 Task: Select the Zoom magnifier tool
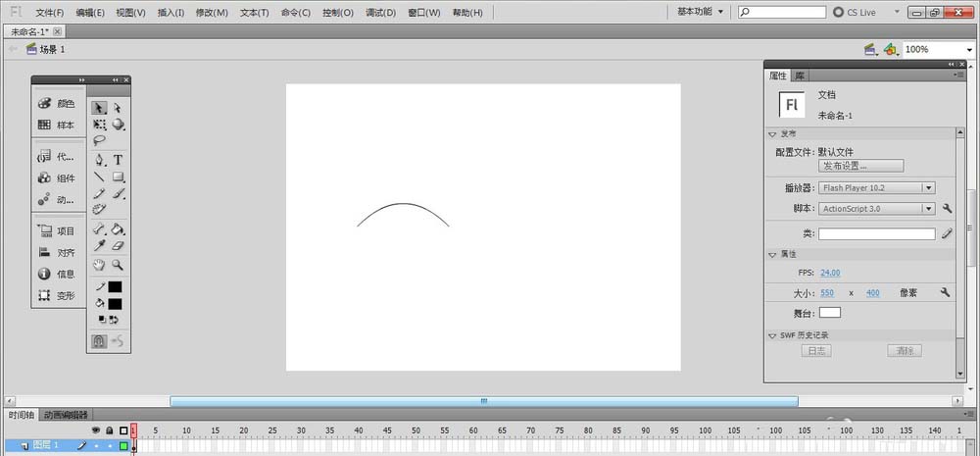[118, 265]
